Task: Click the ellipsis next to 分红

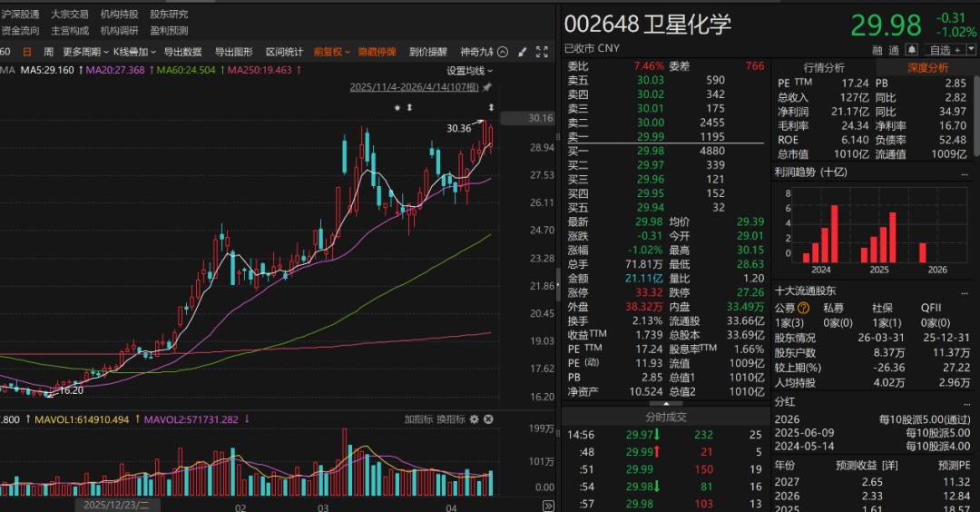Action: [966, 403]
